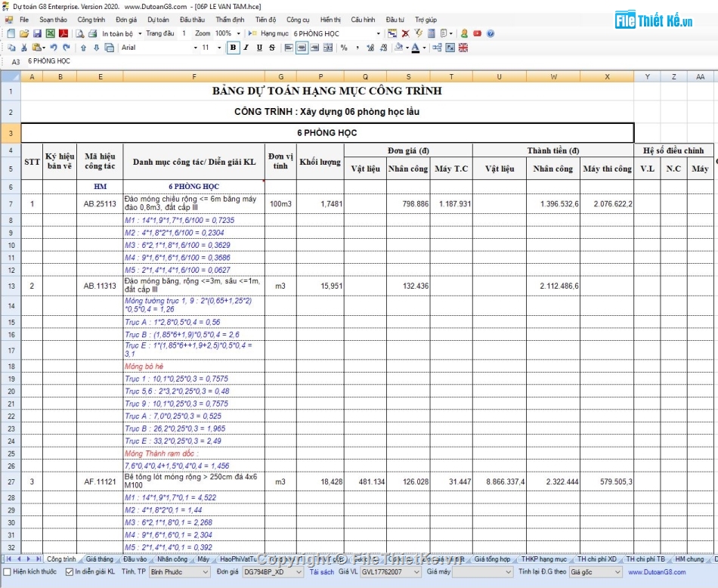Align text right
718x588 pixels.
pos(315,48)
